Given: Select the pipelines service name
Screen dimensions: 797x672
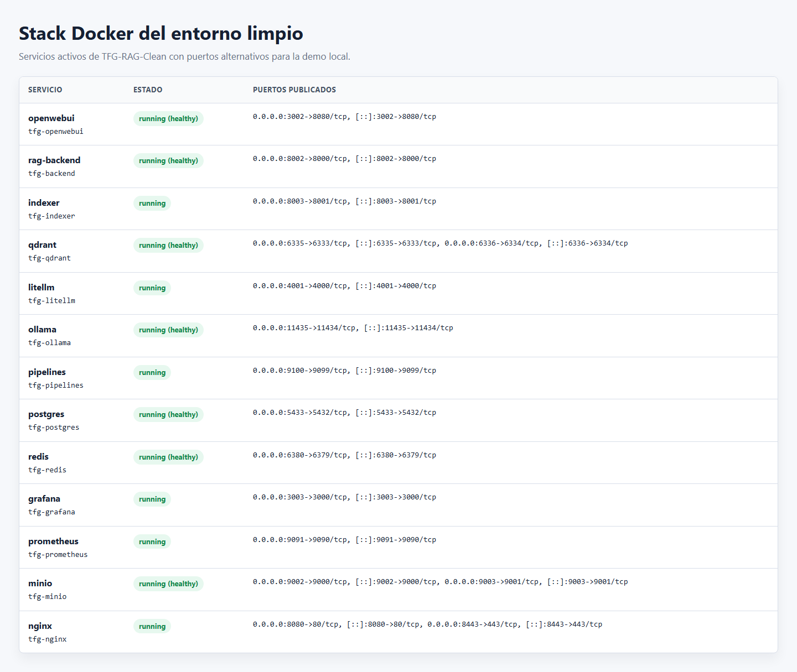Looking at the screenshot, I should tap(47, 372).
